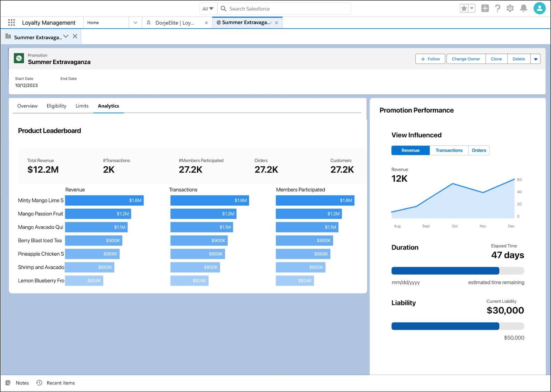Open the Setup gear icon
This screenshot has height=392, width=551.
(x=510, y=8)
